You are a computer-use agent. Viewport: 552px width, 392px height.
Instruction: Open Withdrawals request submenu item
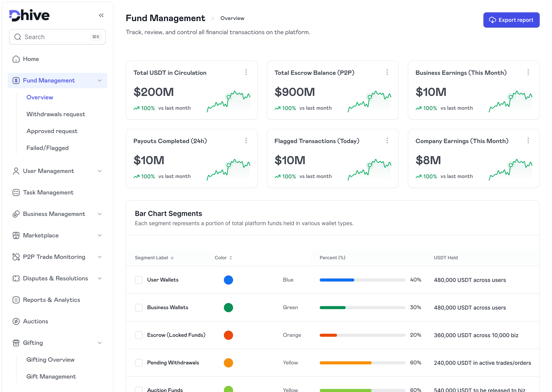[x=56, y=114]
